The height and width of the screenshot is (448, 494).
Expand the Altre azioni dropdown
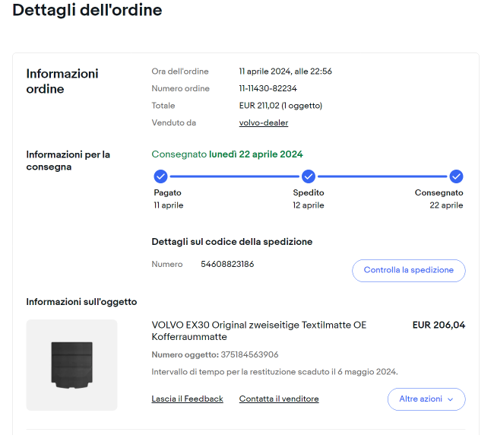[426, 399]
